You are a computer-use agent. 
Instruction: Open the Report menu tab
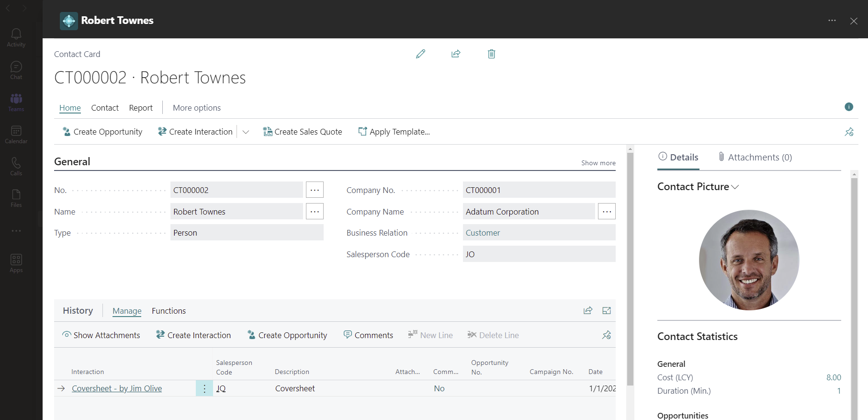141,108
